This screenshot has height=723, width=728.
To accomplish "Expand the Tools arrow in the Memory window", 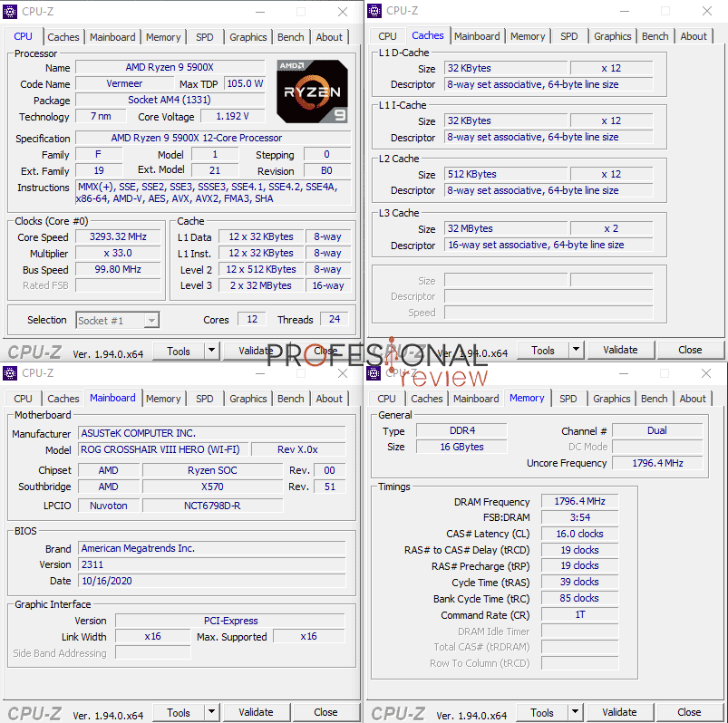I will pos(576,712).
